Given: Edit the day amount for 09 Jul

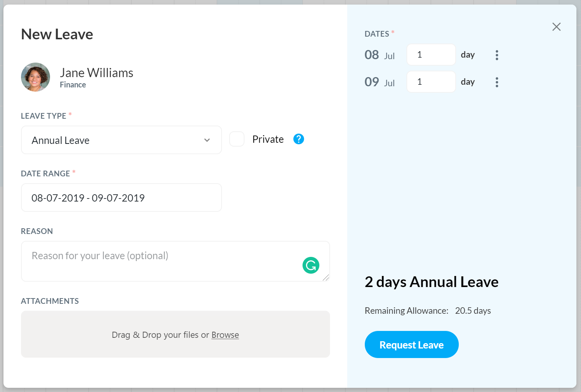Looking at the screenshot, I should 431,82.
